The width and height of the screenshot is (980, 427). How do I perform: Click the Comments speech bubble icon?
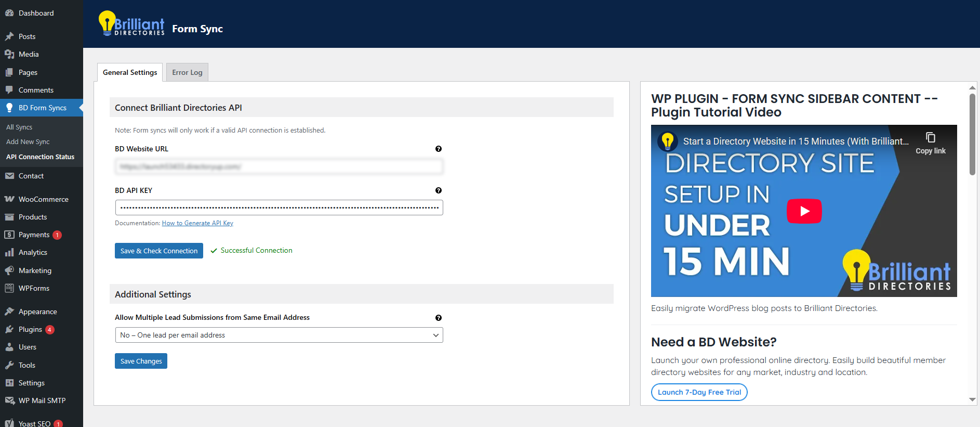9,90
